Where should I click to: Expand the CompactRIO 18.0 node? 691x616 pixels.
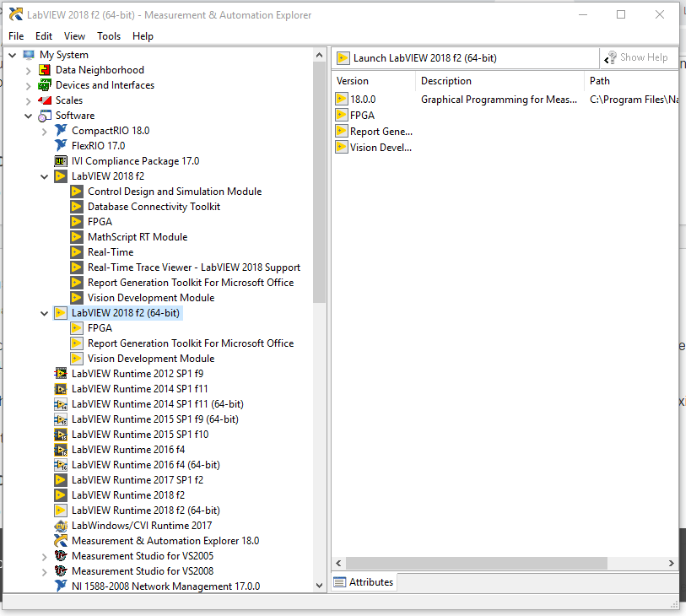[x=45, y=132]
